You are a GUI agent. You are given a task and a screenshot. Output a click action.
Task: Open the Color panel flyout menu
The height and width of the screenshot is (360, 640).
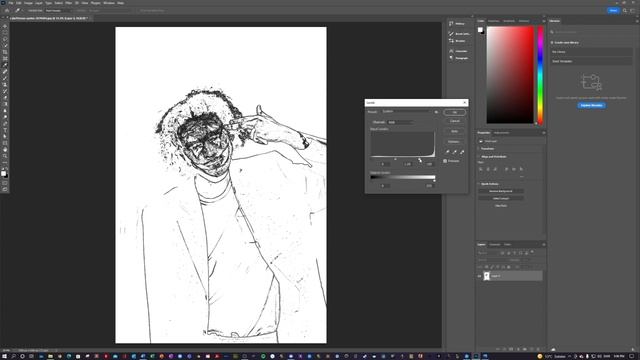(543, 21)
